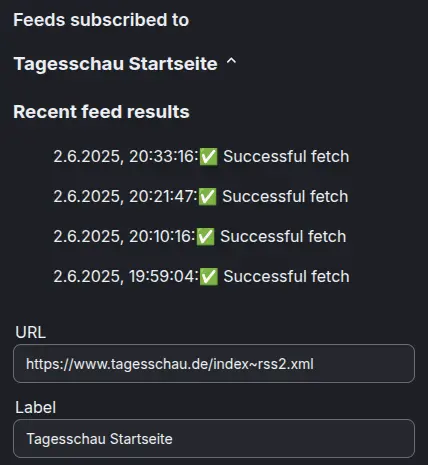Screen dimensions: 428x465
Task: Click the green checkmark for 20:33:16 fetch
Action: (209, 157)
